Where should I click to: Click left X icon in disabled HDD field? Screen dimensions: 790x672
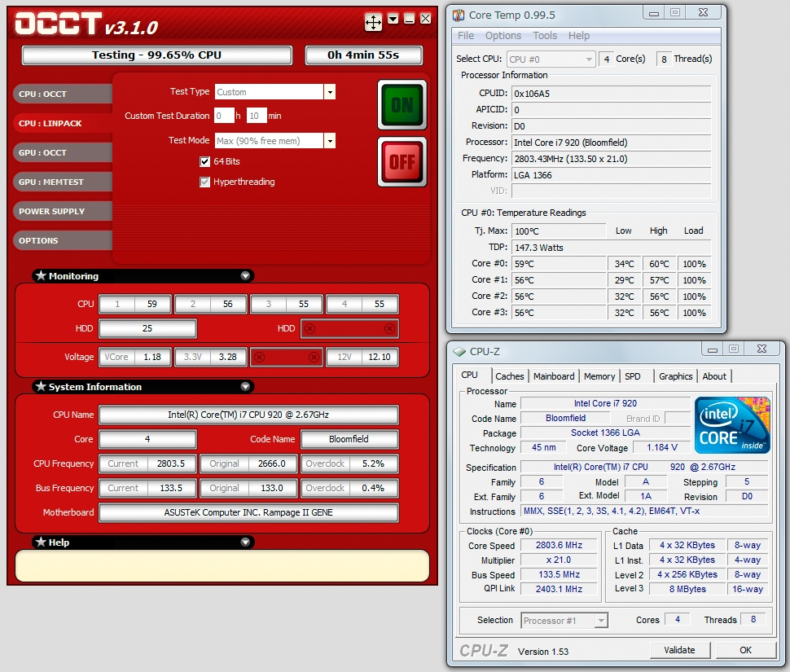tap(309, 328)
